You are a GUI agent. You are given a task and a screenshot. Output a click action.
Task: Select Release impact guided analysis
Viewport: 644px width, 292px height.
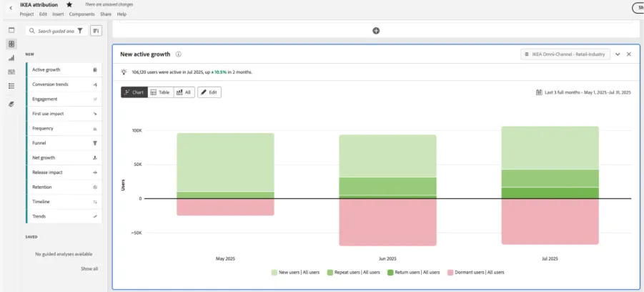[x=64, y=172]
